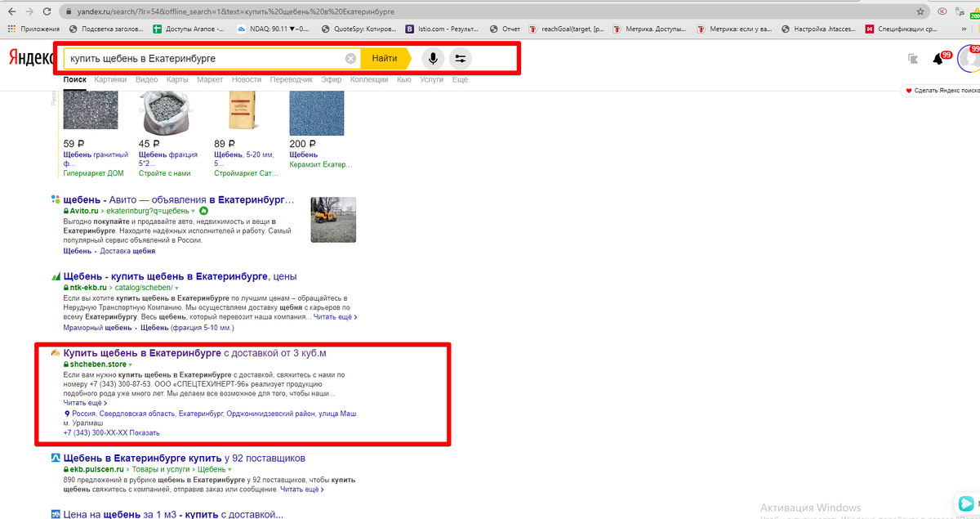Expand Читать ещё in the ntk-ekb.ru snippet

[x=336, y=316]
